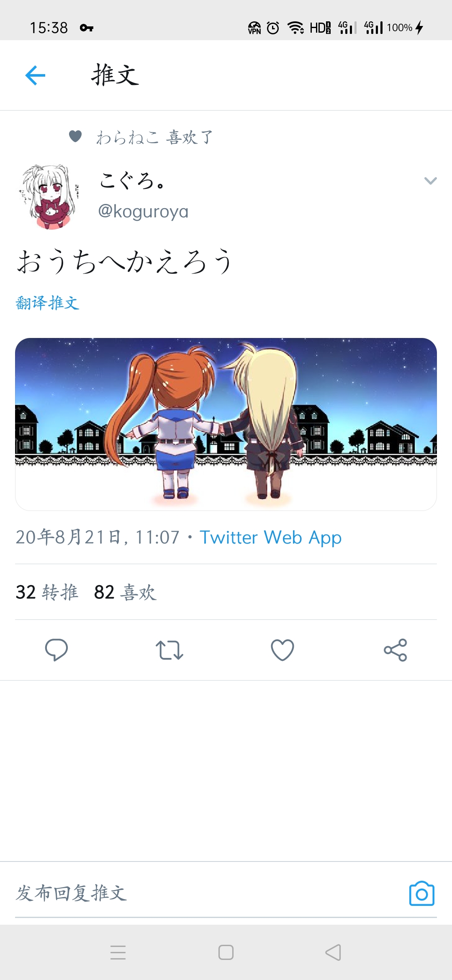Open the reply speech bubble icon
Image resolution: width=452 pixels, height=980 pixels.
pyautogui.click(x=56, y=650)
